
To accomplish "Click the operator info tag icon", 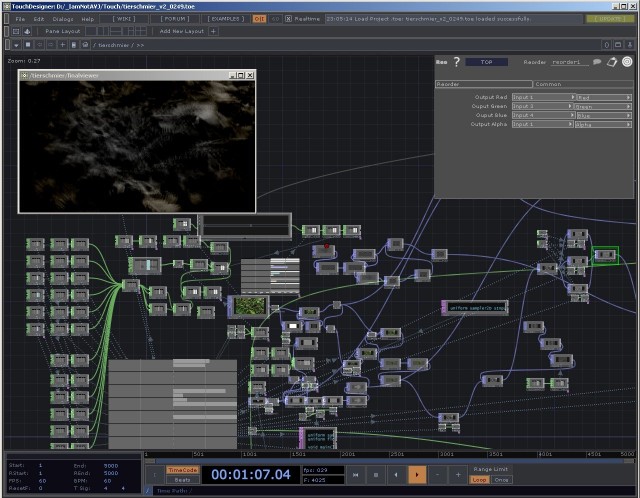I will 611,62.
